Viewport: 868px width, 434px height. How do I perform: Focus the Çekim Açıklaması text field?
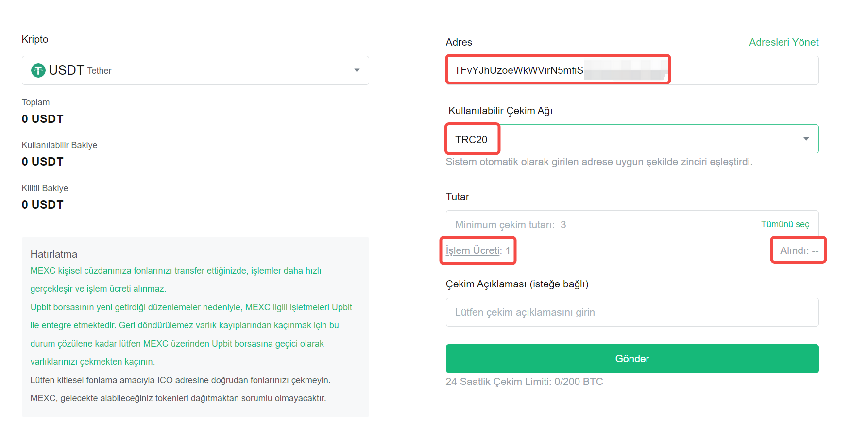click(632, 312)
